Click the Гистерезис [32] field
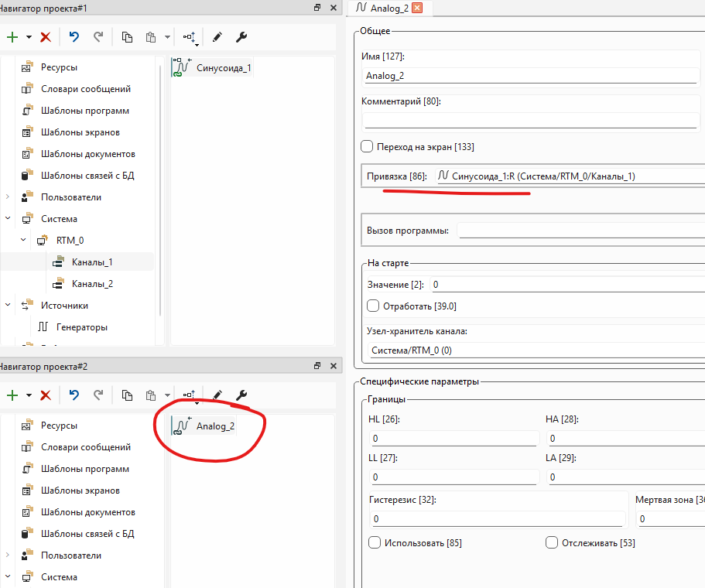This screenshot has width=705, height=588. [498, 519]
